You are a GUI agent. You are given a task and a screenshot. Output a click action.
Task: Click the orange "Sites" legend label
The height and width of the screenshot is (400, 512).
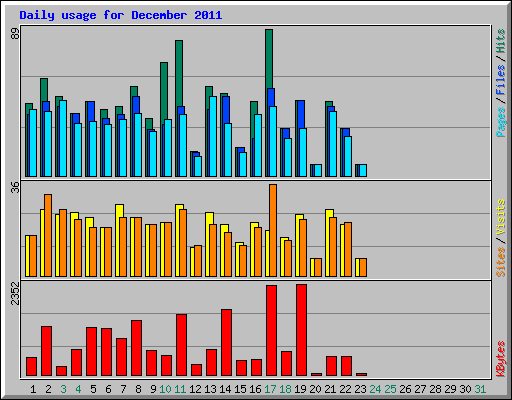[500, 262]
